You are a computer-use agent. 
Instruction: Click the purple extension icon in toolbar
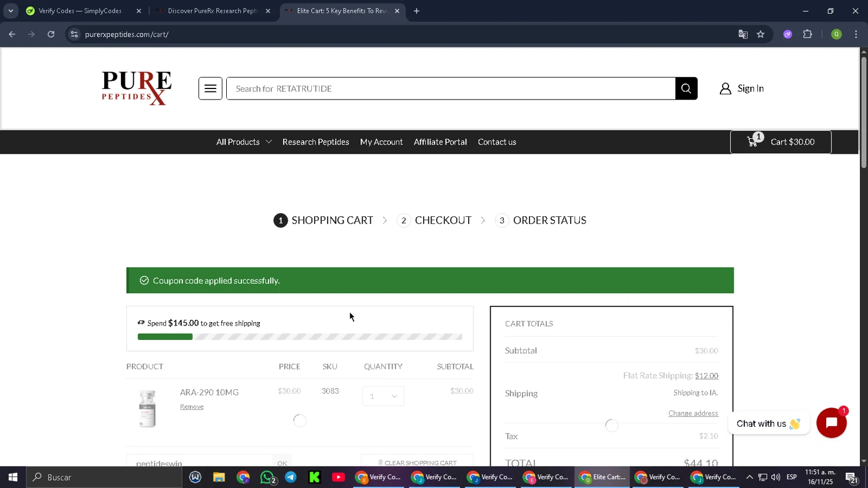(788, 34)
